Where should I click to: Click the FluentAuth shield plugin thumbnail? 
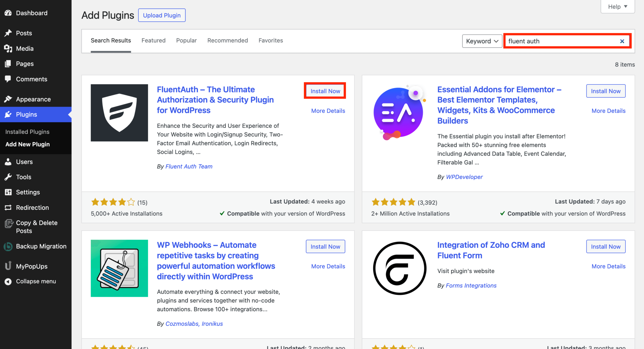(x=119, y=113)
